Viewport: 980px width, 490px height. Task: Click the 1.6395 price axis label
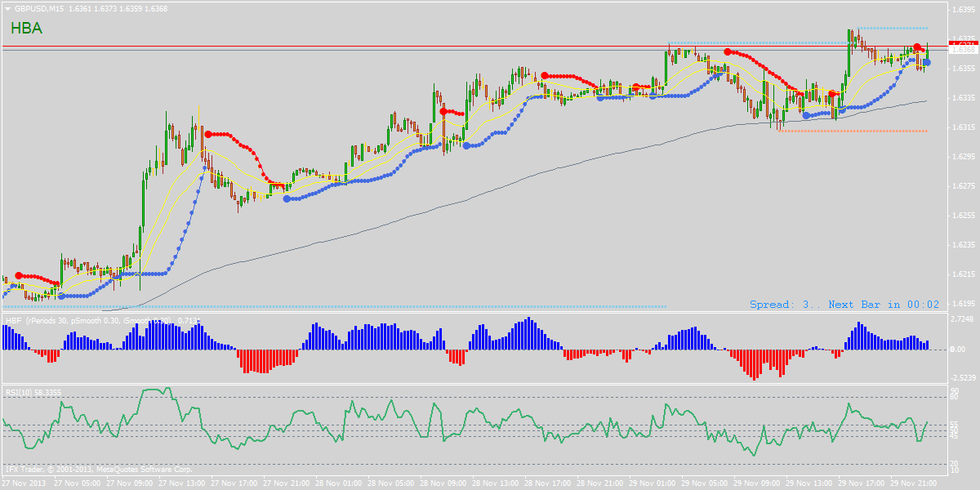click(x=964, y=10)
